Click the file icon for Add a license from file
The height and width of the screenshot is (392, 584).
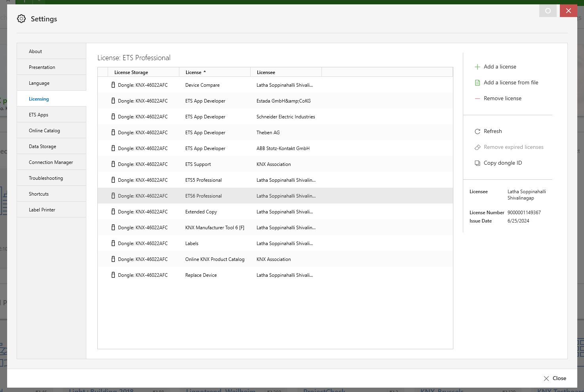click(477, 83)
